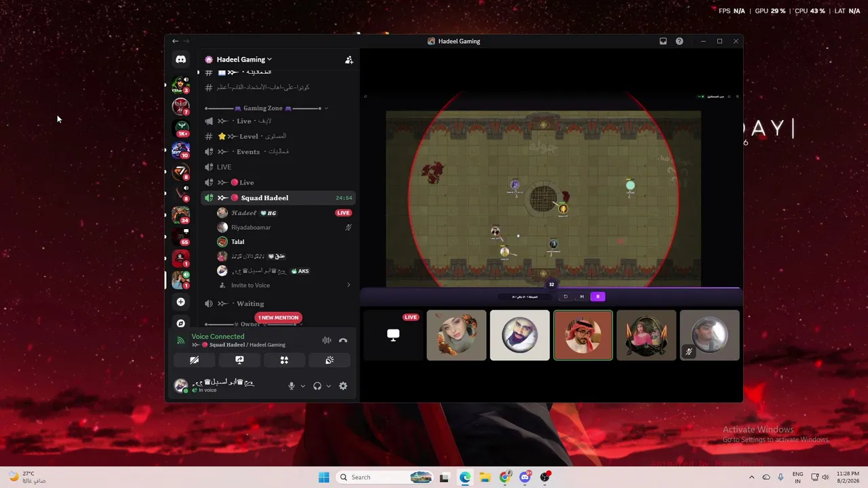
Task: Click the Discord icon on the taskbar
Action: click(x=525, y=477)
